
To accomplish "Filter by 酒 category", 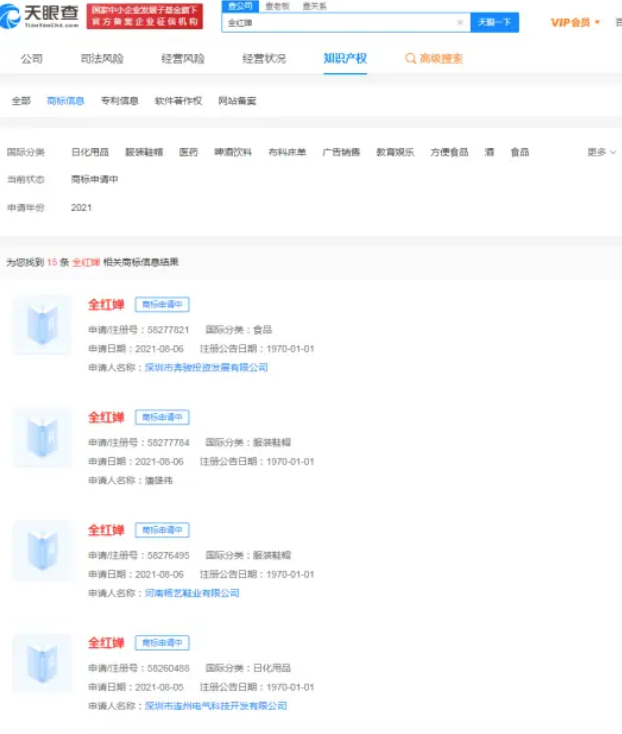I will pyautogui.click(x=489, y=152).
